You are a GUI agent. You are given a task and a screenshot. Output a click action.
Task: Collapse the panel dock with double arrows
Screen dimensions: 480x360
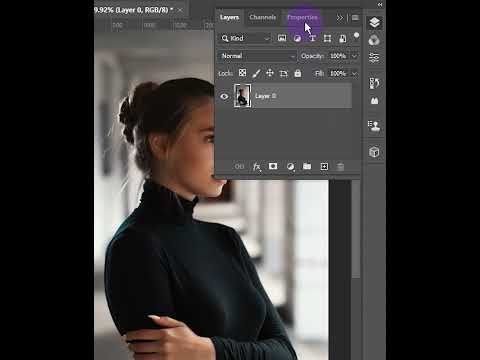380,4
